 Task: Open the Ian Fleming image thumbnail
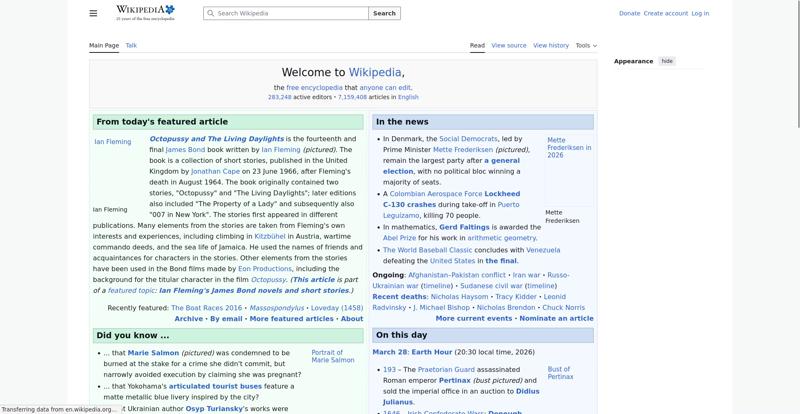[112, 142]
